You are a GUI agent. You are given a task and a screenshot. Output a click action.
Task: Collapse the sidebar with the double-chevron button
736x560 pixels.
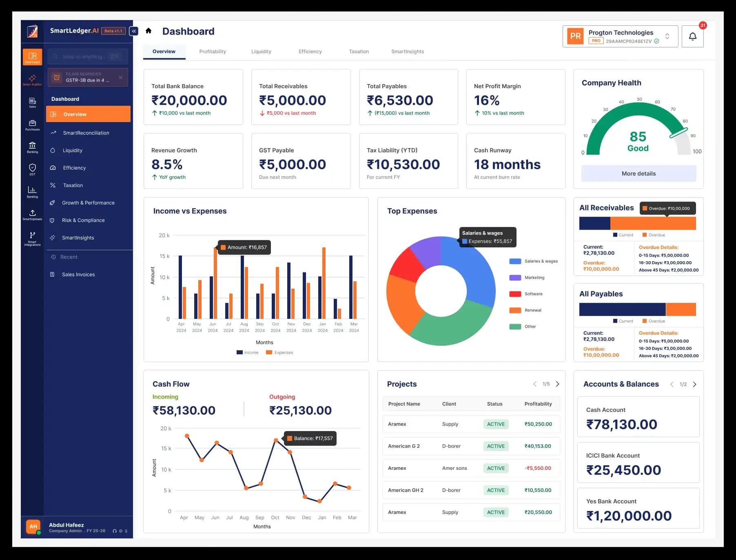pos(134,31)
